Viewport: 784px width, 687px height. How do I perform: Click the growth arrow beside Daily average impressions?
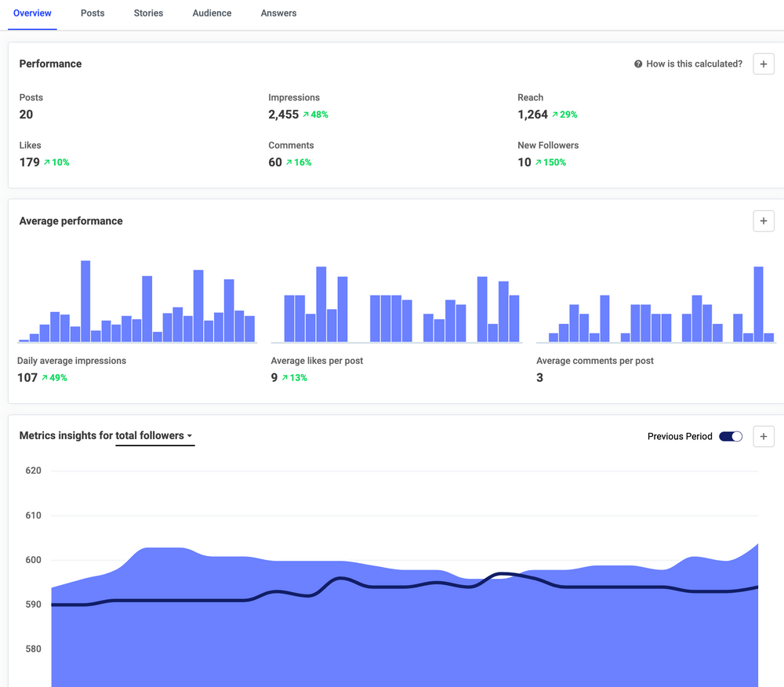[43, 377]
